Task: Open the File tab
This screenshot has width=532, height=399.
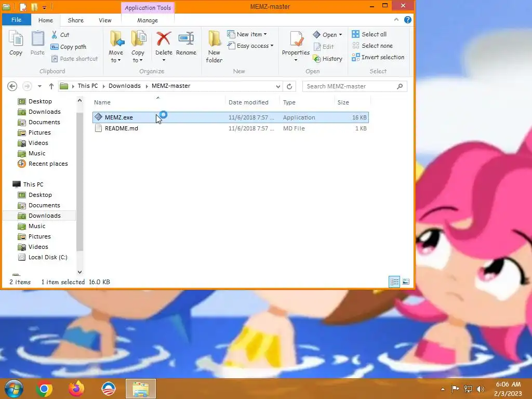Action: pos(16,20)
